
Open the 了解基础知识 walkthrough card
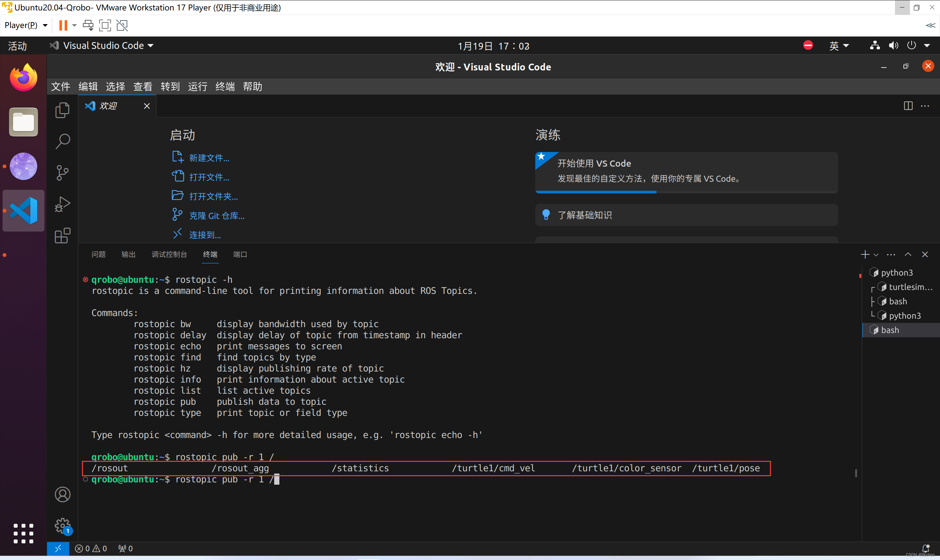(x=686, y=215)
